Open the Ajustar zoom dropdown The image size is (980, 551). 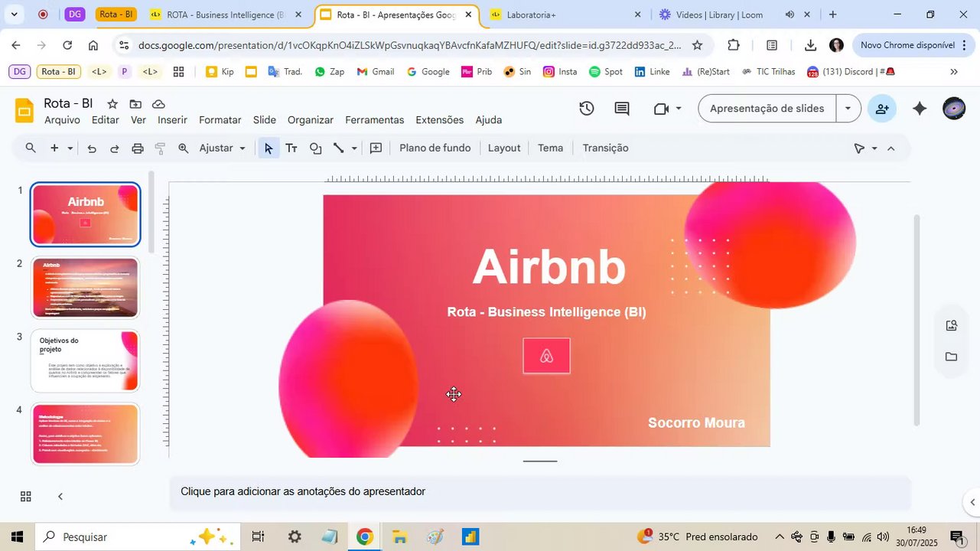(223, 148)
